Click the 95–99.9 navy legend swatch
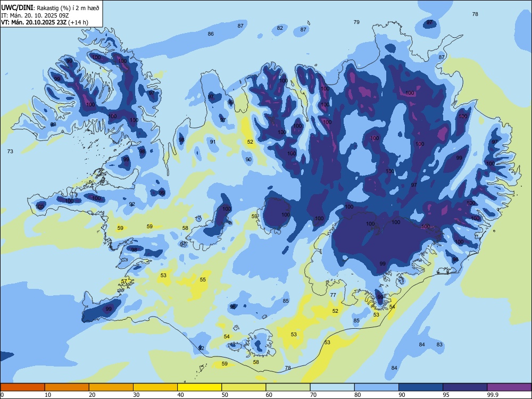532x399 pixels. click(465, 387)
